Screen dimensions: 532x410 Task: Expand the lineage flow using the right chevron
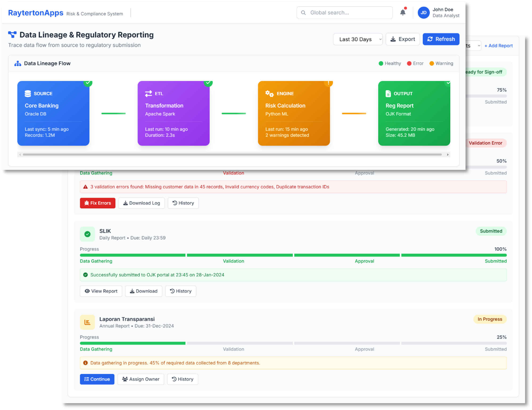click(447, 154)
